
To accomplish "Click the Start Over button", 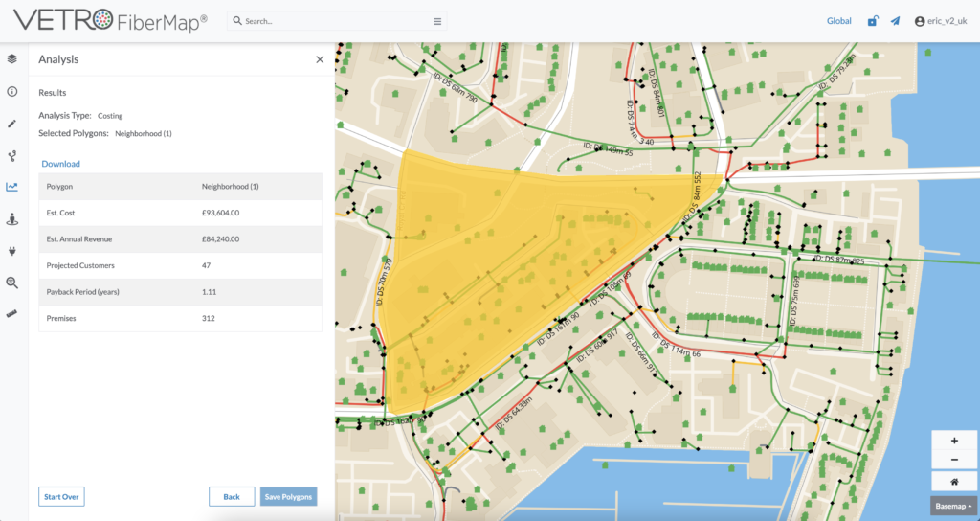I will (61, 497).
